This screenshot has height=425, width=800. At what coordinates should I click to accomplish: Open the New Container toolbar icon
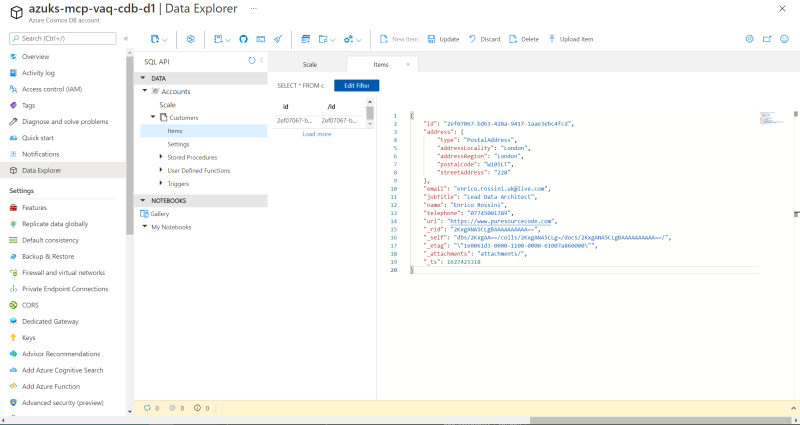(x=155, y=39)
